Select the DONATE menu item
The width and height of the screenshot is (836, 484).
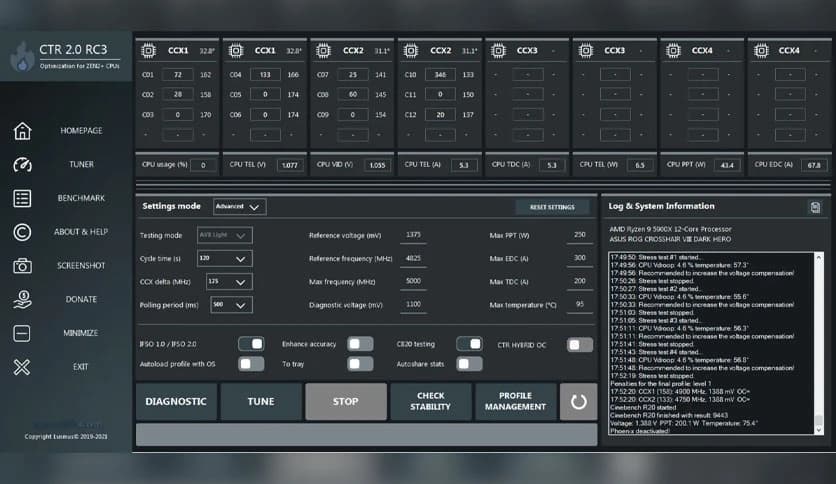[81, 300]
